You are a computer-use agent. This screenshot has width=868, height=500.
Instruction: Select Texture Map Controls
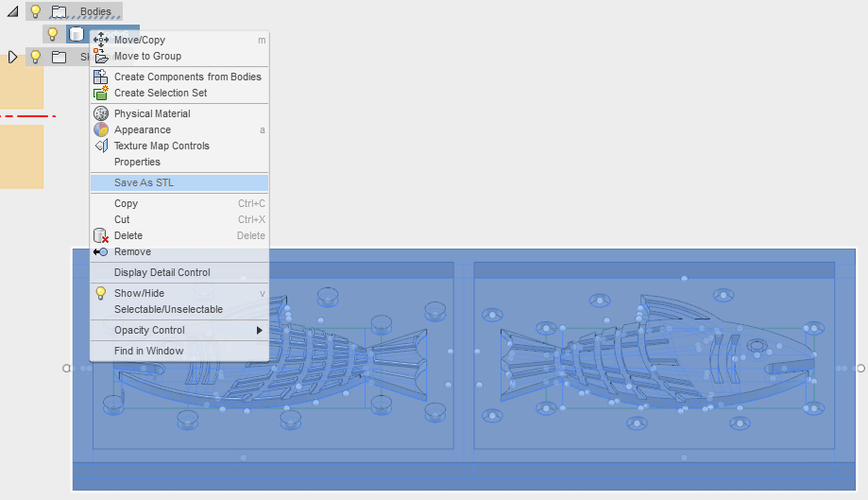click(x=179, y=146)
